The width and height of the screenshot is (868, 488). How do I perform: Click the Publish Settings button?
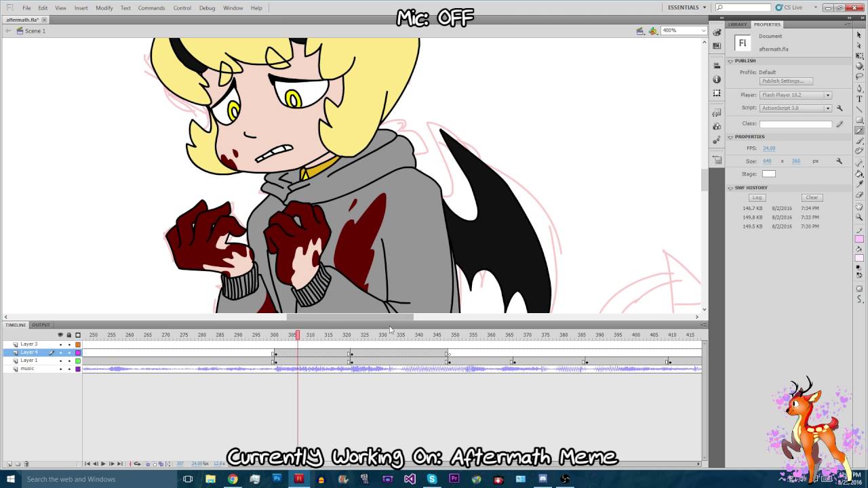click(786, 81)
